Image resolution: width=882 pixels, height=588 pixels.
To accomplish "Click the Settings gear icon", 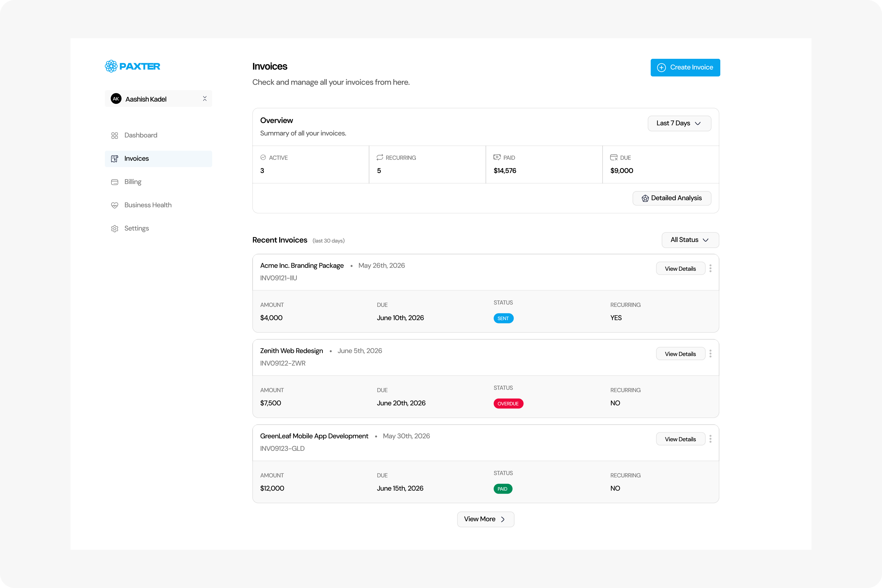I will tap(115, 228).
